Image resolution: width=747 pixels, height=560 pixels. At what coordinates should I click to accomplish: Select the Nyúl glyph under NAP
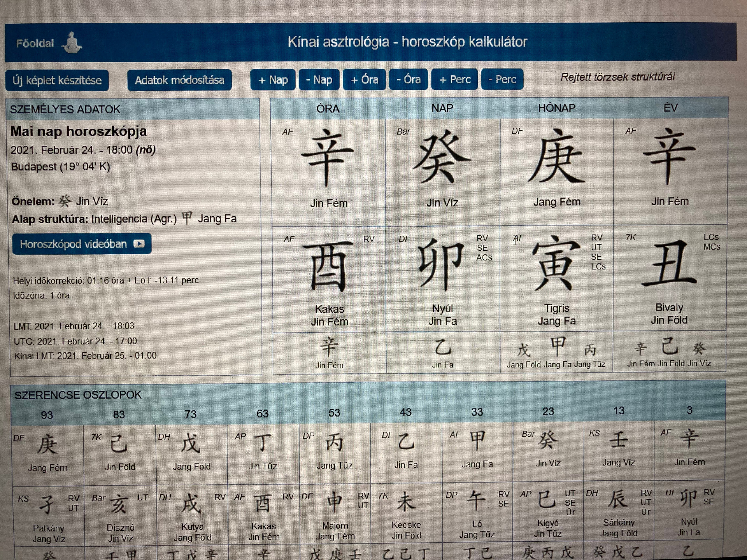click(441, 265)
